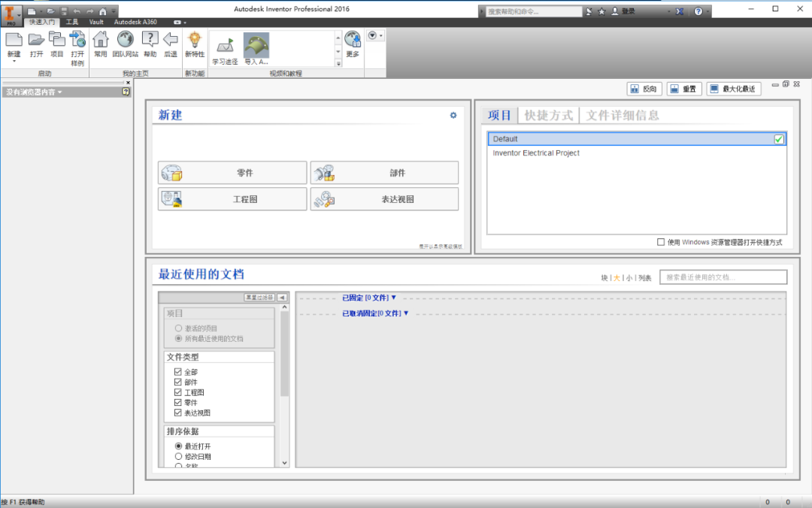Click the 最大化最近 maximize recent button
This screenshot has width=812, height=508.
coord(735,89)
